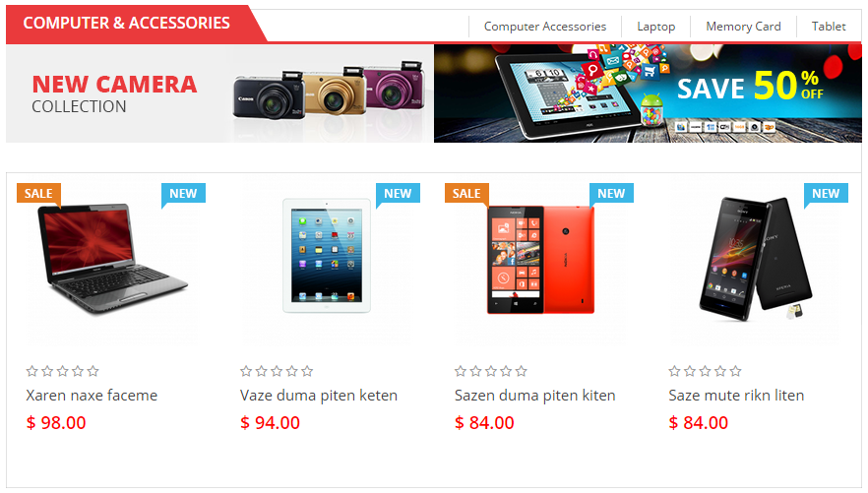Click the SALE badge on the laptop product

click(38, 193)
